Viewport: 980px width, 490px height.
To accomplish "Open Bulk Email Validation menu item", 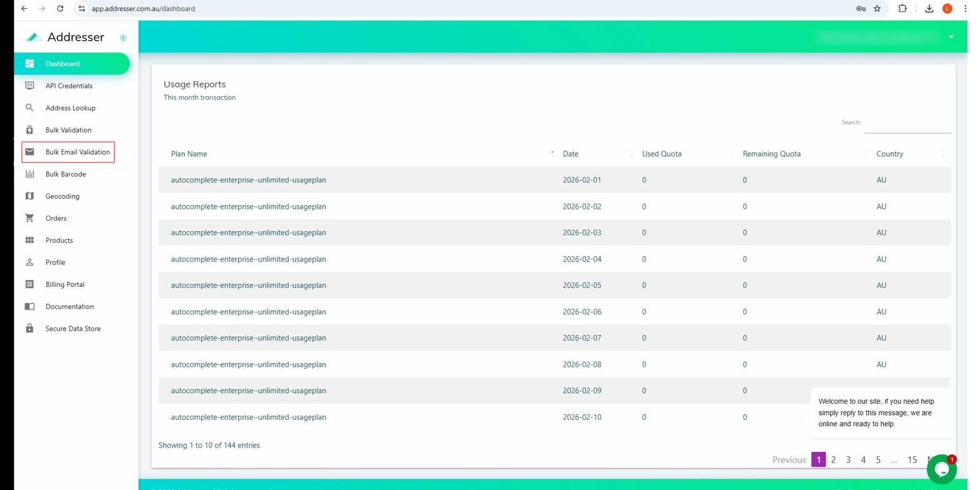I will point(77,152).
